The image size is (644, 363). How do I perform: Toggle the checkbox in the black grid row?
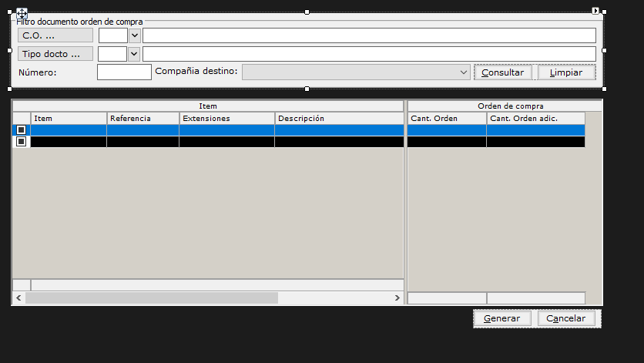pyautogui.click(x=22, y=141)
